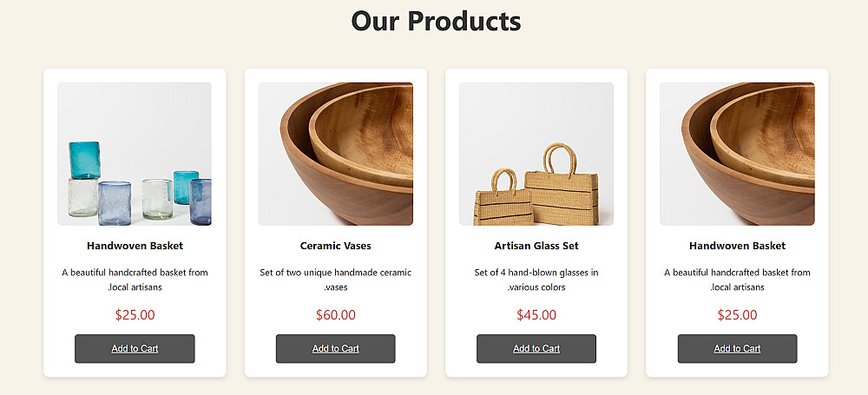Click the wooden bowls photo above Handwoven Basket

click(x=737, y=154)
